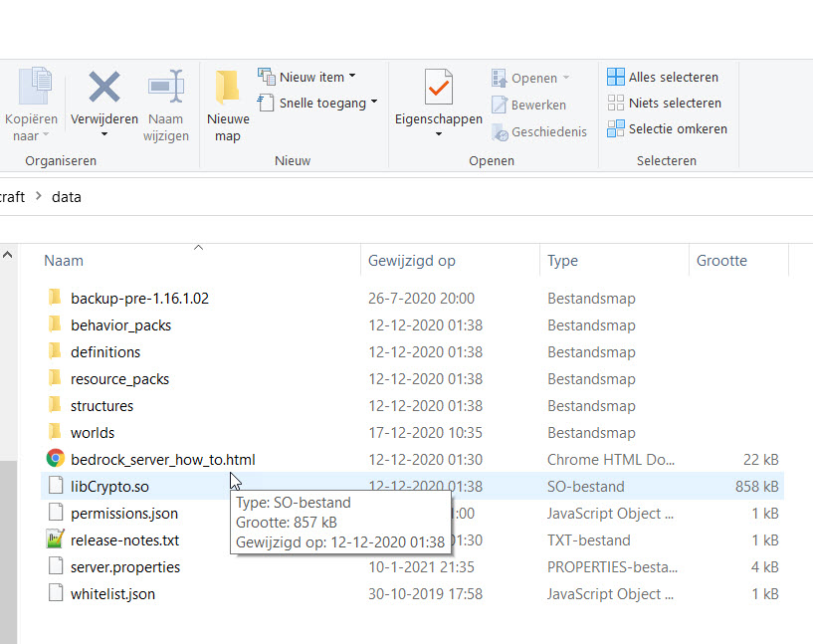The height and width of the screenshot is (644, 813).
Task: Select the backup-pre-1.16.1.02 folder icon
Action: coord(55,297)
